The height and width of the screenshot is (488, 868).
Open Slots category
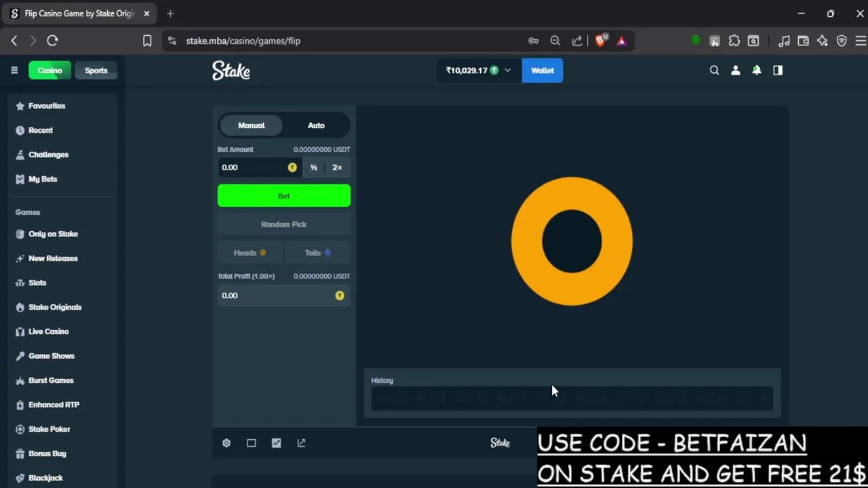tap(37, 283)
